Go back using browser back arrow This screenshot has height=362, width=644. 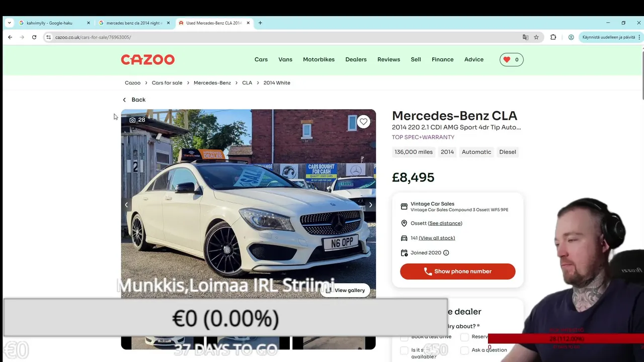[x=10, y=37]
